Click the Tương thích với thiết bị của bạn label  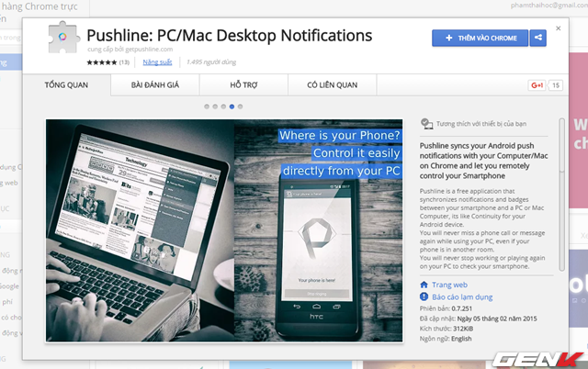tap(481, 124)
